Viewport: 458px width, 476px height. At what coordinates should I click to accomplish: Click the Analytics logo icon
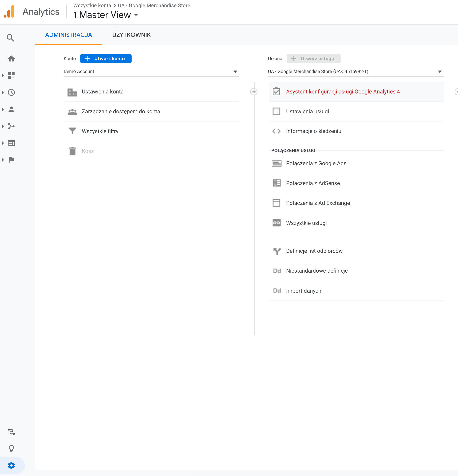(x=9, y=12)
